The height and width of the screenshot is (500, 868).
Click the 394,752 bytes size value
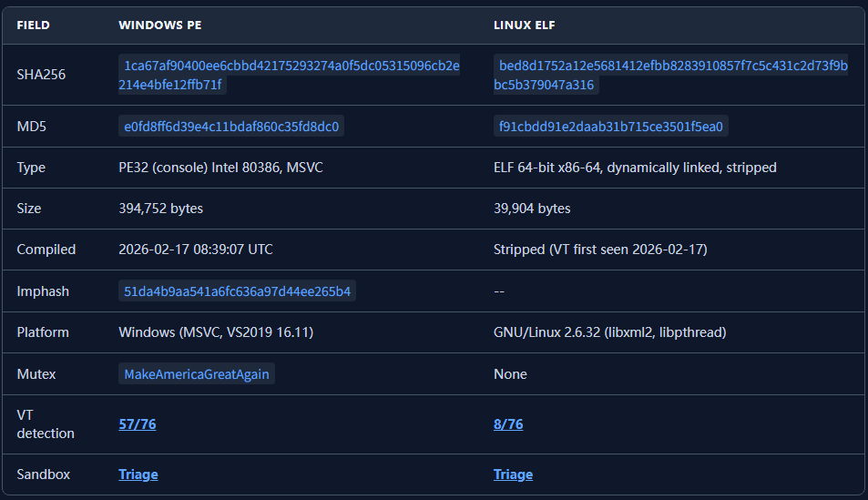click(x=161, y=209)
